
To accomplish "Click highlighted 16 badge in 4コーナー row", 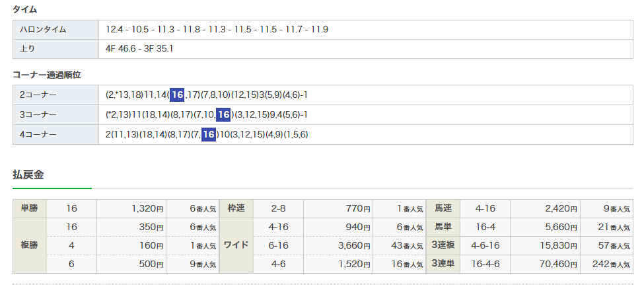I will click(209, 135).
